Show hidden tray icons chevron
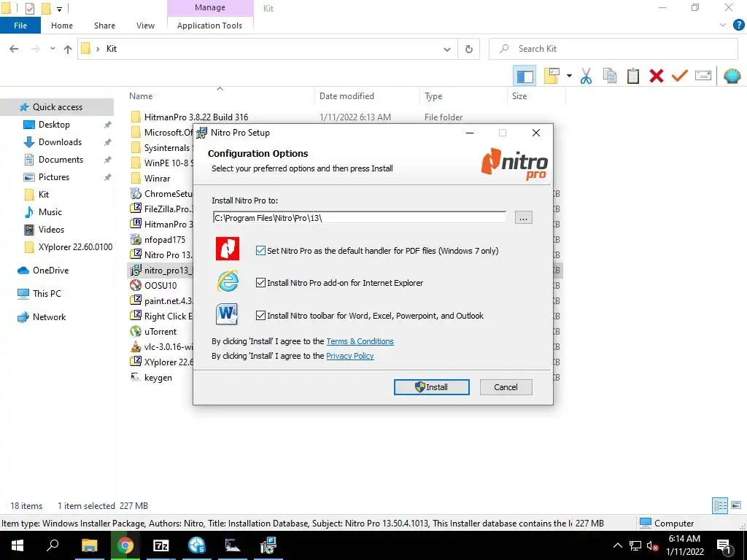 617,545
